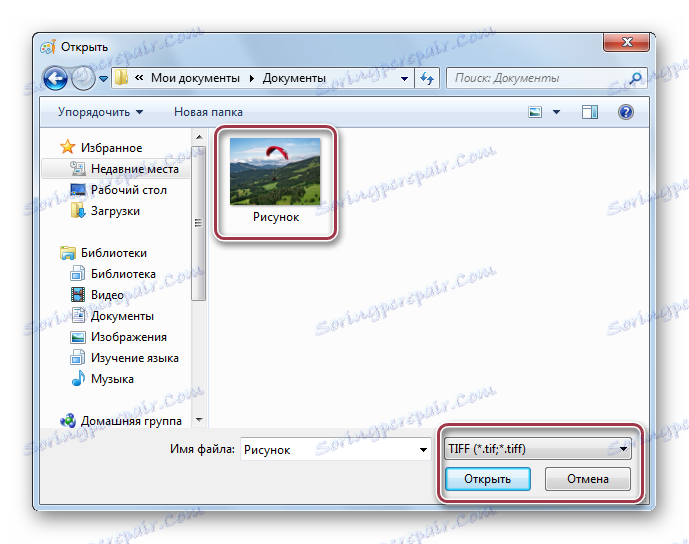Open the view options dropdown arrow
The image size is (689, 544).
pyautogui.click(x=556, y=112)
